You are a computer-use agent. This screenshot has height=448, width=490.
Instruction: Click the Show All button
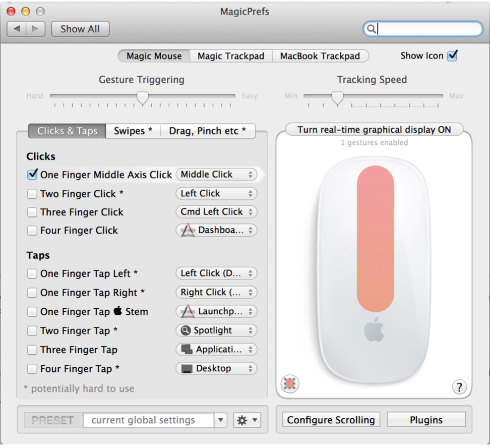click(x=80, y=29)
